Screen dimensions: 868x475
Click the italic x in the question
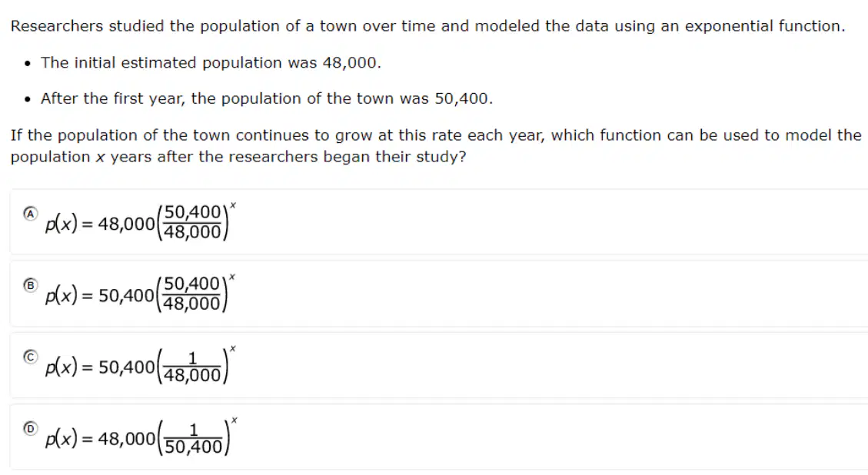[100, 158]
